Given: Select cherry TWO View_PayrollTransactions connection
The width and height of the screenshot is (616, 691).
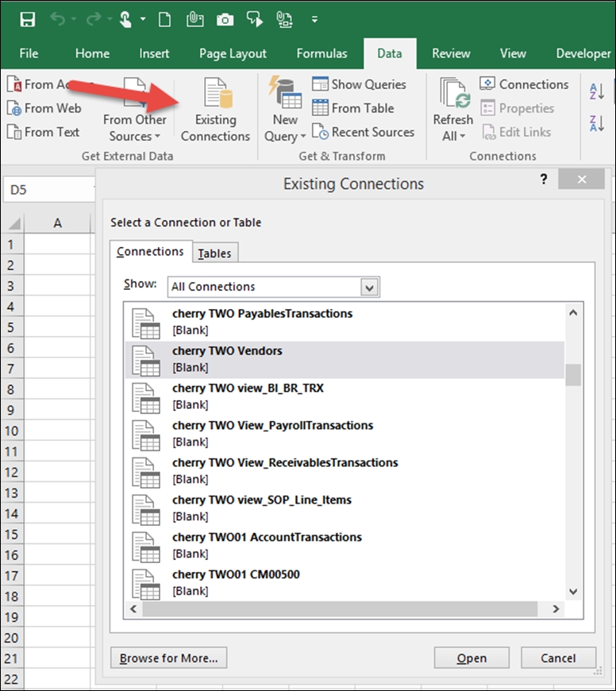Looking at the screenshot, I should [345, 434].
